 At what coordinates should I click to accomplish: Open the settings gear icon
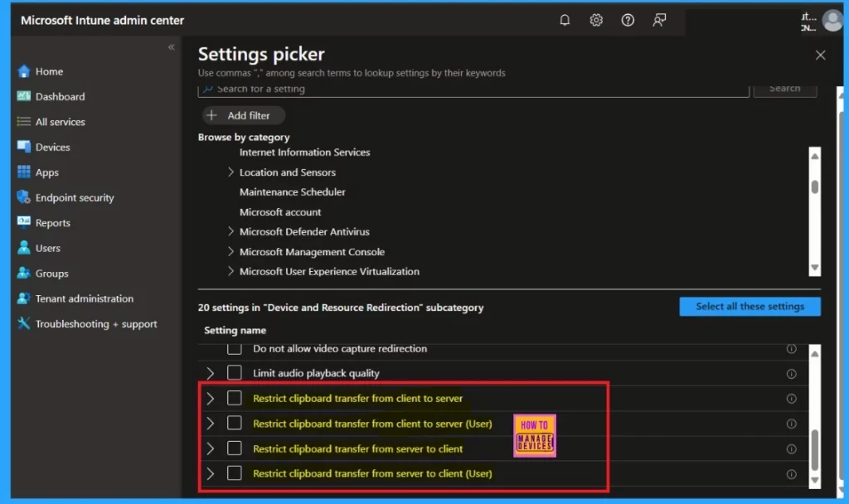[596, 20]
